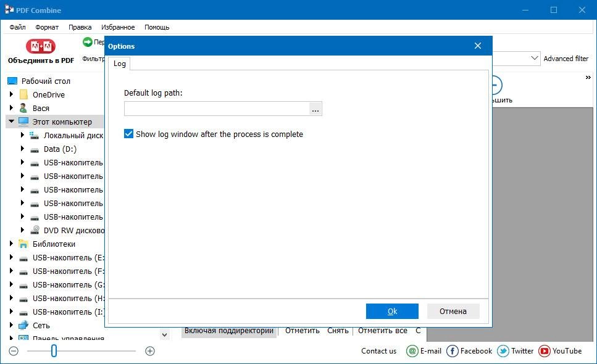The height and width of the screenshot is (364, 597).
Task: Click Включая поддиректории button
Action: click(x=229, y=331)
